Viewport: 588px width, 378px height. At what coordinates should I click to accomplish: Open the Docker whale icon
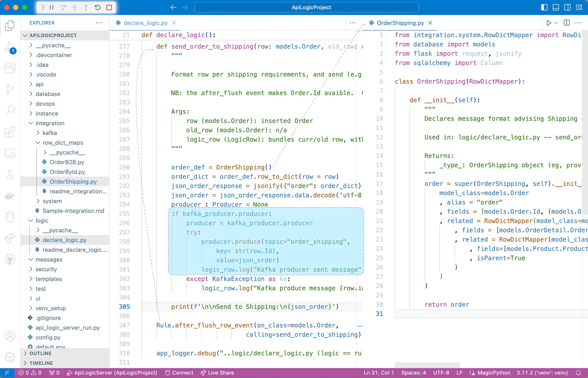10,196
